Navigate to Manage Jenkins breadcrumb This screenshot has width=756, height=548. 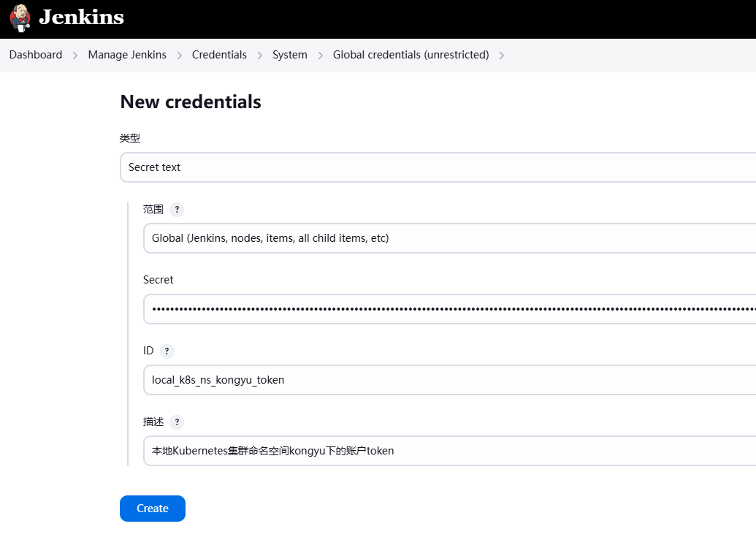127,55
